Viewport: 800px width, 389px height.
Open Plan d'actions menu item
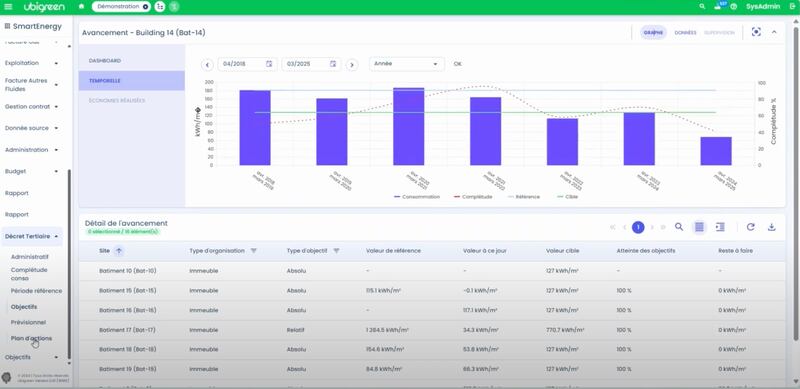point(31,338)
